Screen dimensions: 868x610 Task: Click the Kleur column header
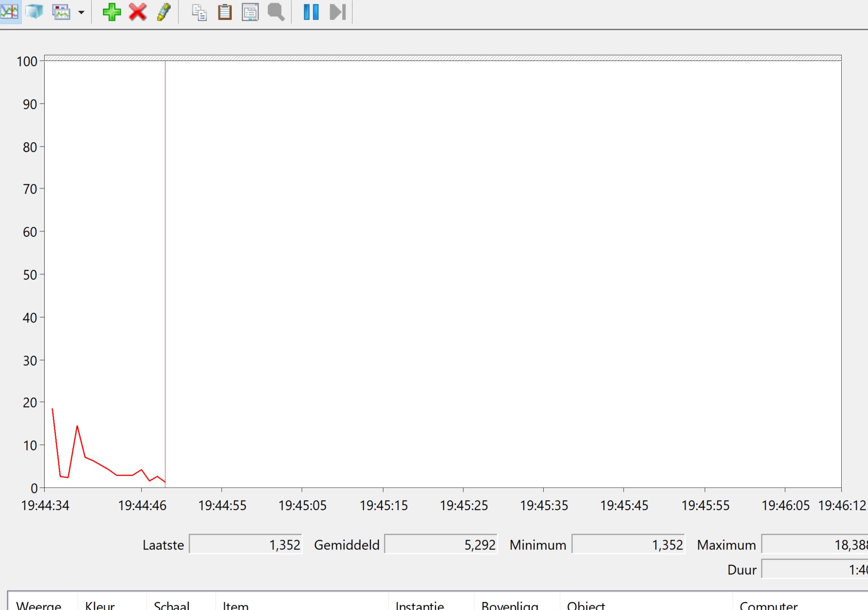(100, 605)
